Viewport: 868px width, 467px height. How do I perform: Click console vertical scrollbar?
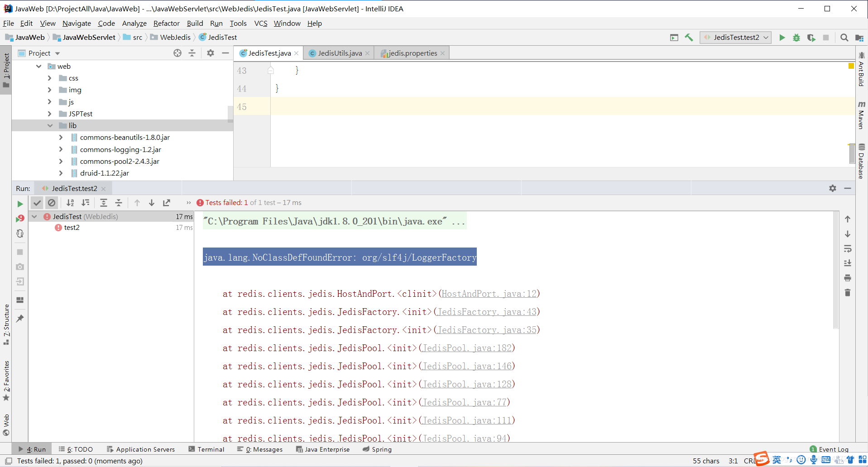pos(836,270)
